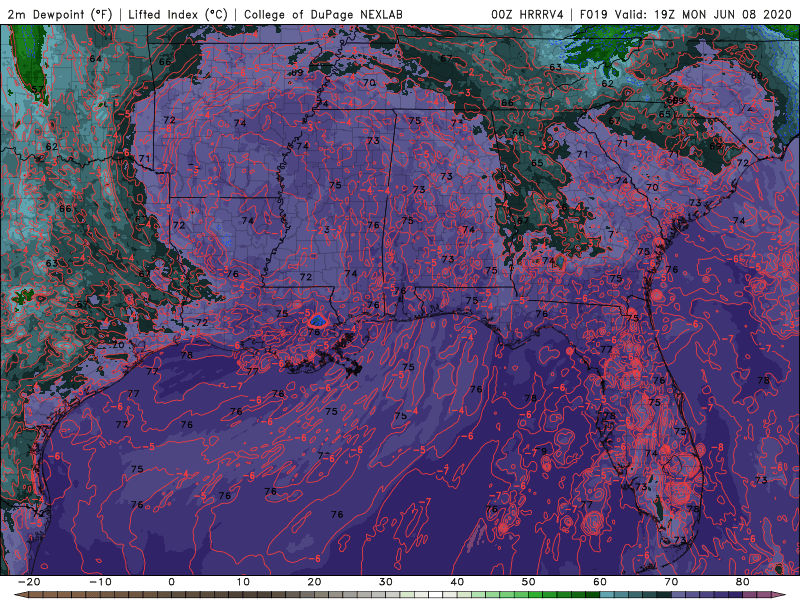Screen dimensions: 800x600
Task: Click 'Valid: 19Z MON JUN 08 2020' text
Action: pos(704,14)
